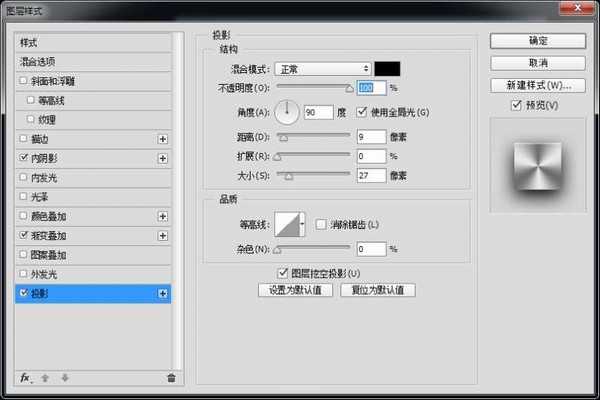The height and width of the screenshot is (400, 600).
Task: Click the plus icon beside 描边
Action: click(x=162, y=138)
